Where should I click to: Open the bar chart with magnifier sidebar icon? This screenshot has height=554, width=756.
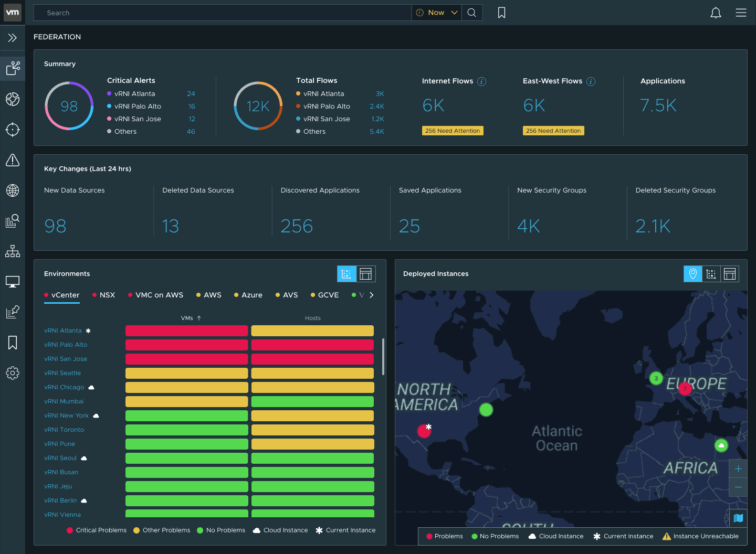(x=13, y=221)
